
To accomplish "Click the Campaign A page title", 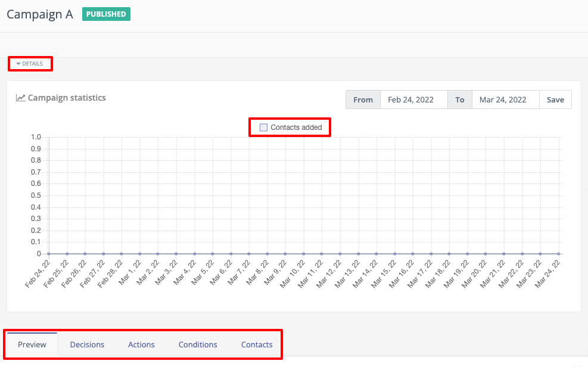I will pos(40,15).
